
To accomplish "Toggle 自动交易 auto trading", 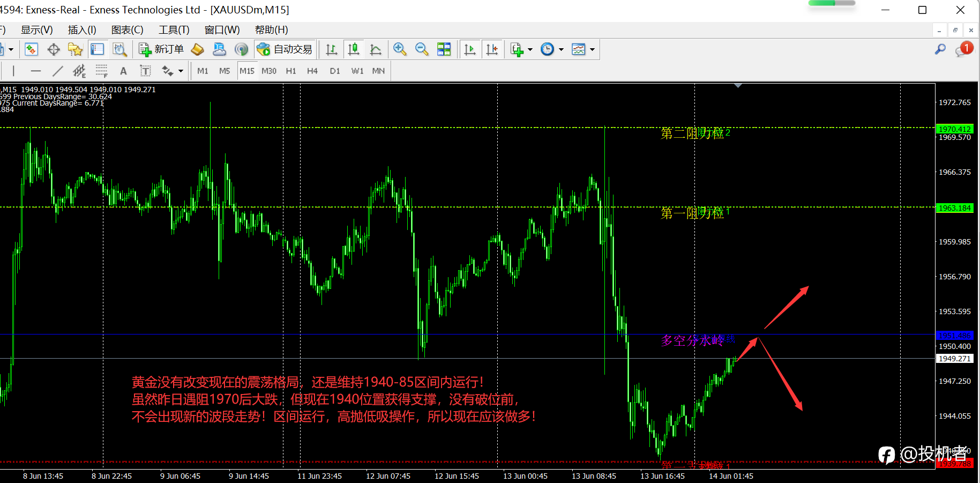I will (285, 49).
